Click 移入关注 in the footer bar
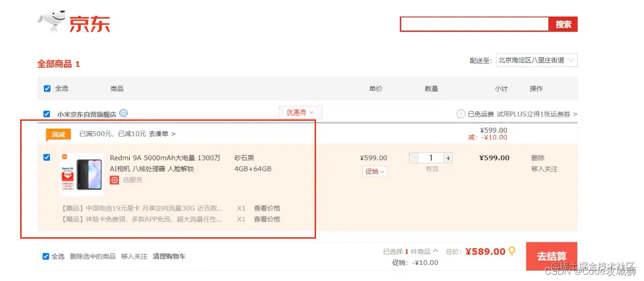The image size is (644, 281). tap(134, 257)
